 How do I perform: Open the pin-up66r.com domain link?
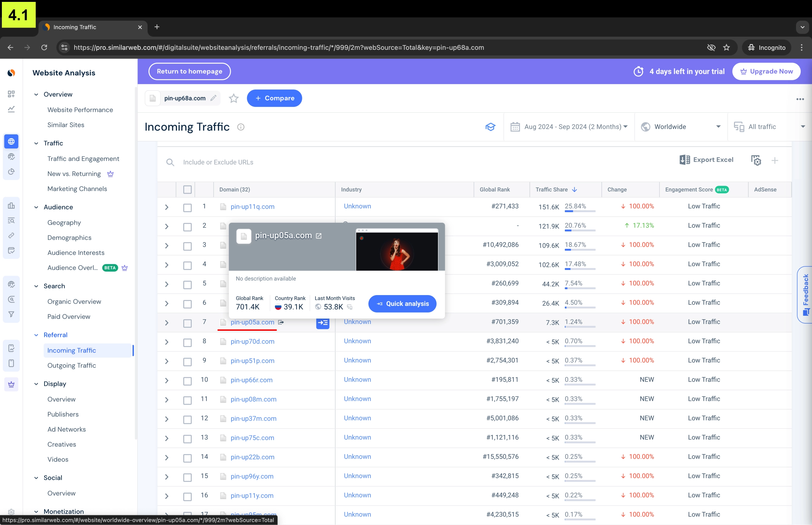point(251,380)
